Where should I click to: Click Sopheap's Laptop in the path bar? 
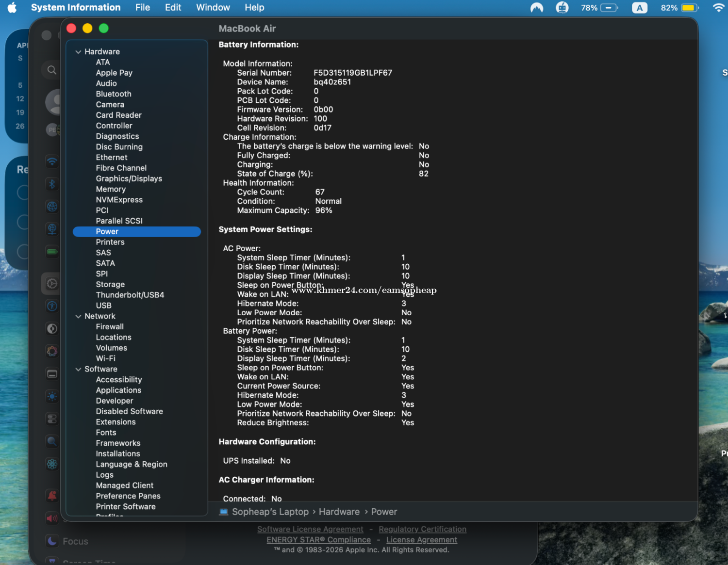(x=270, y=512)
